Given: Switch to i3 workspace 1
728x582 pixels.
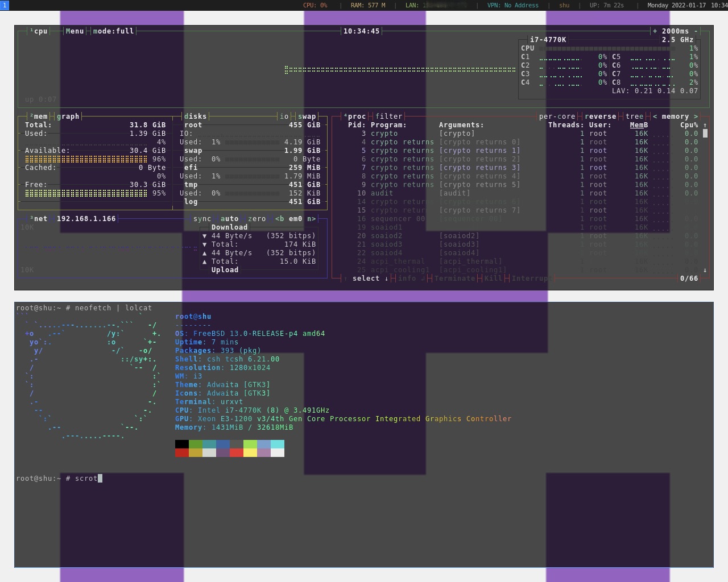Looking at the screenshot, I should tap(5, 5).
